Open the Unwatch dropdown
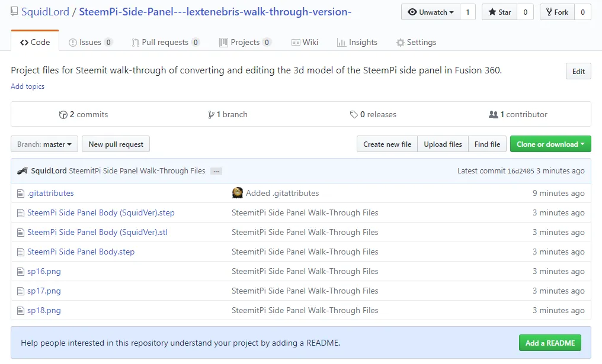 (430, 12)
